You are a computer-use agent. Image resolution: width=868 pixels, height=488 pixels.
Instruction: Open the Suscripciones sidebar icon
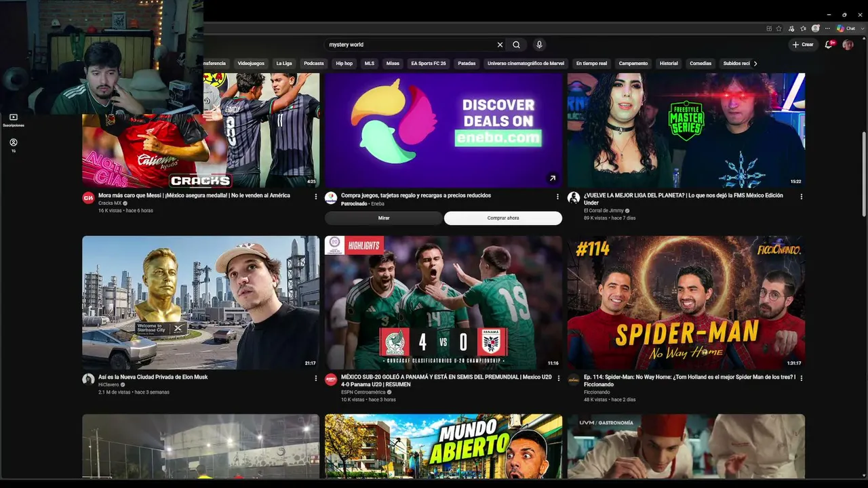pos(13,120)
